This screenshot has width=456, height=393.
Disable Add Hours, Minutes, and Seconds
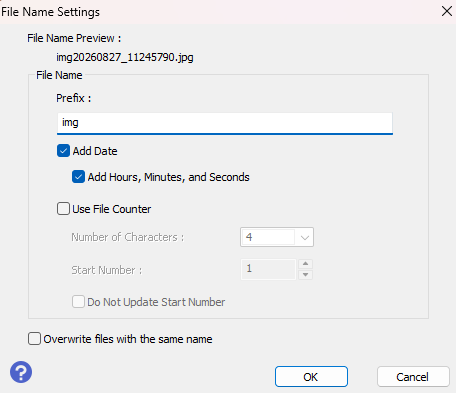tap(78, 177)
